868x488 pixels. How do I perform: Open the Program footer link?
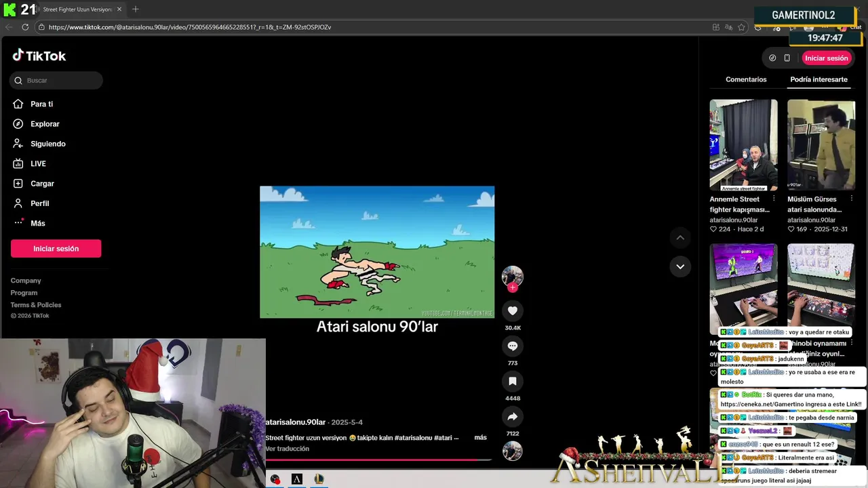(24, 293)
